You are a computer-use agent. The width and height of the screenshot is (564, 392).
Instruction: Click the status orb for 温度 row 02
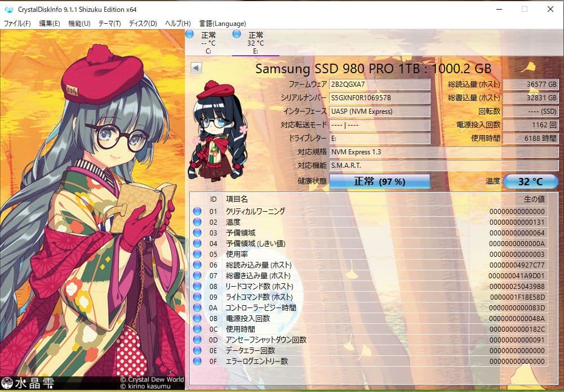coord(197,222)
